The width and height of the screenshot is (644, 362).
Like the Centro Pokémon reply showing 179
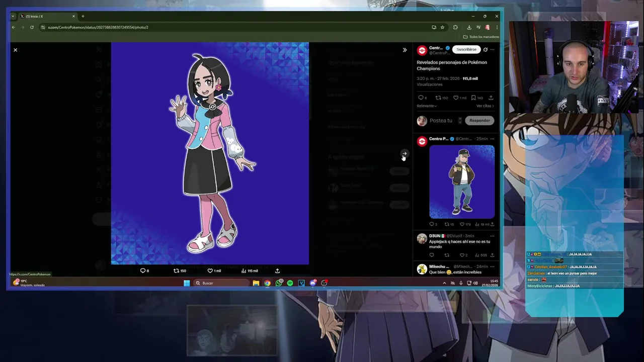coord(462,224)
